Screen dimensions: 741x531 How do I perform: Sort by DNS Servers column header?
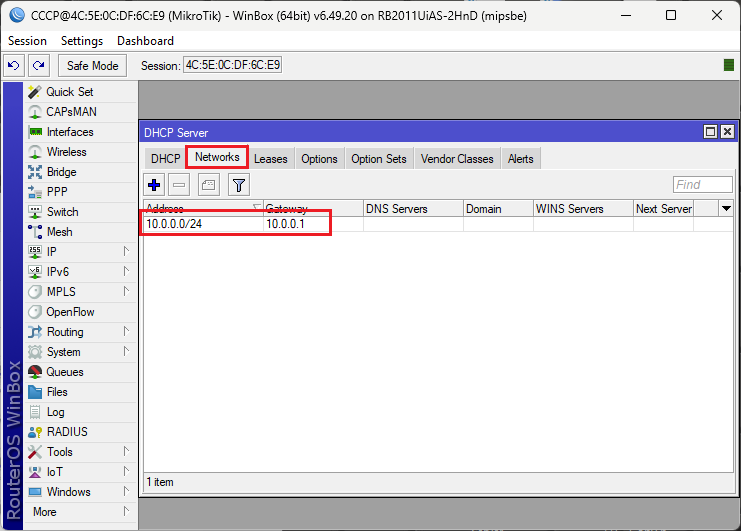[413, 208]
